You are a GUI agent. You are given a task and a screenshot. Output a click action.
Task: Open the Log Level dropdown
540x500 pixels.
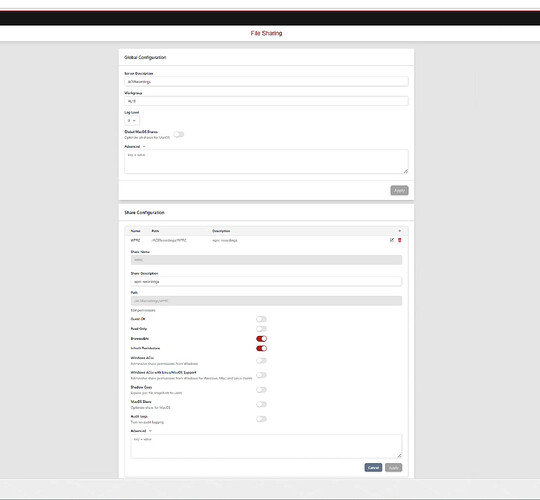(132, 121)
